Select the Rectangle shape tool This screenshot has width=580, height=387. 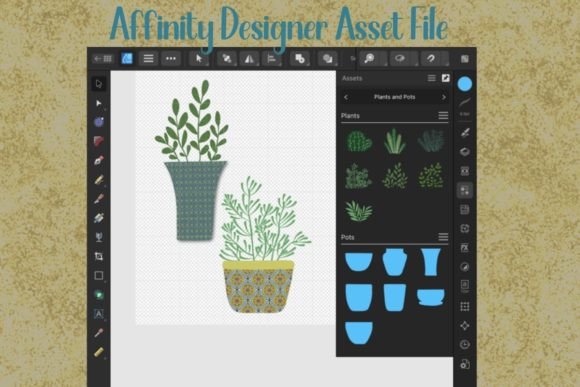[99, 276]
